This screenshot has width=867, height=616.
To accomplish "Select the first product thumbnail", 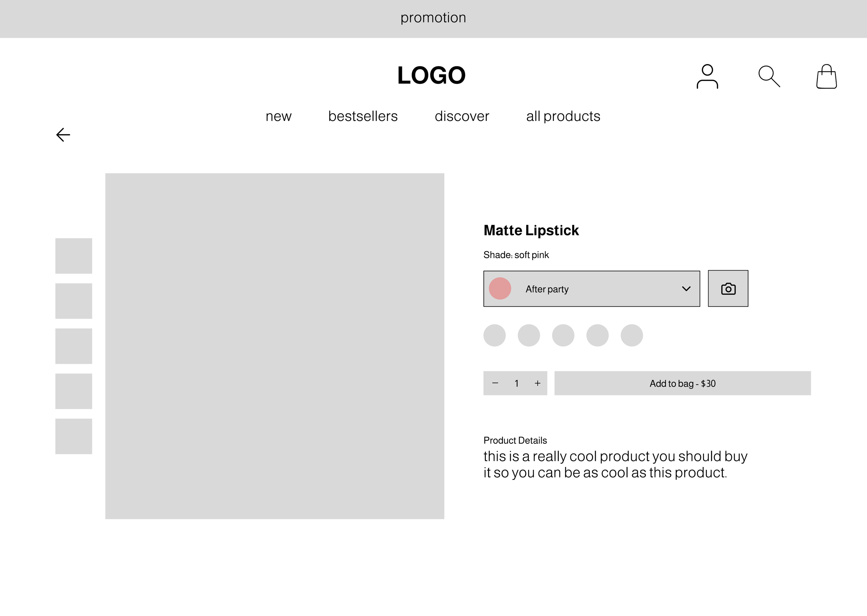I will pos(74,256).
